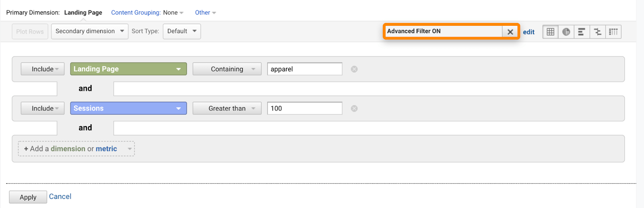Remove the Sessions filter row

pyautogui.click(x=354, y=108)
